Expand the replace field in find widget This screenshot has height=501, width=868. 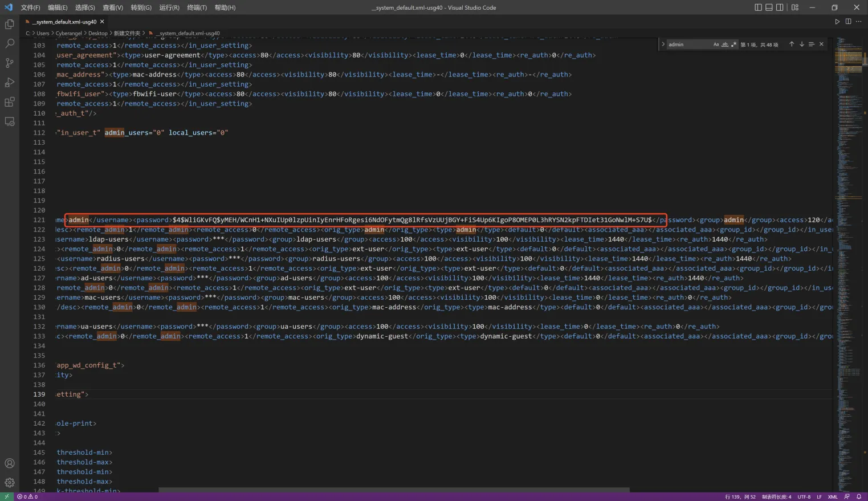tap(663, 44)
